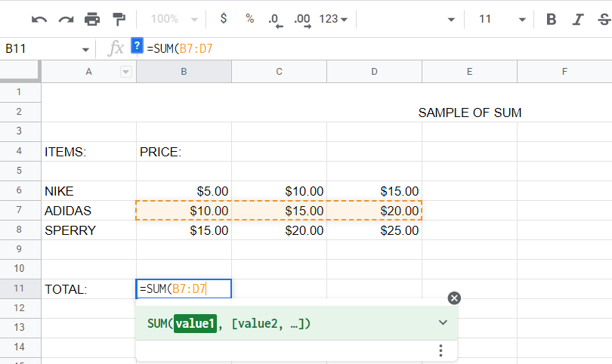This screenshot has height=364, width=612.
Task: Click the Undo arrow icon
Action: [39, 19]
